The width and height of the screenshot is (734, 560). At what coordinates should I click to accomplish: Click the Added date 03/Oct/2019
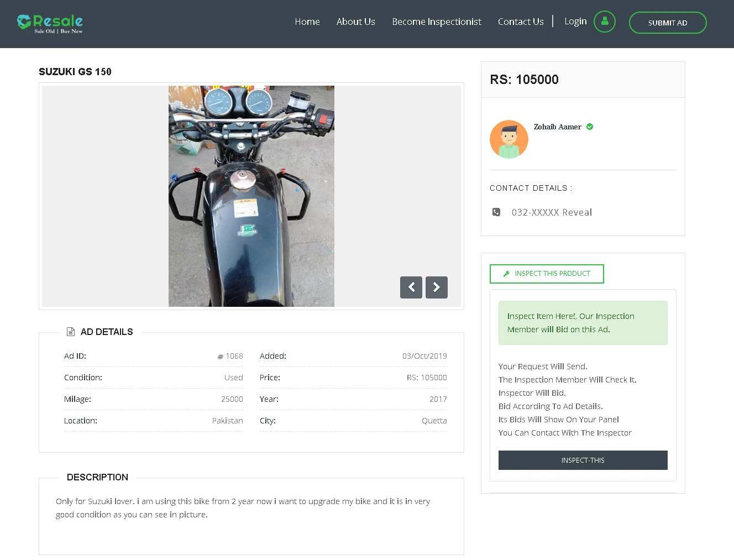[424, 356]
